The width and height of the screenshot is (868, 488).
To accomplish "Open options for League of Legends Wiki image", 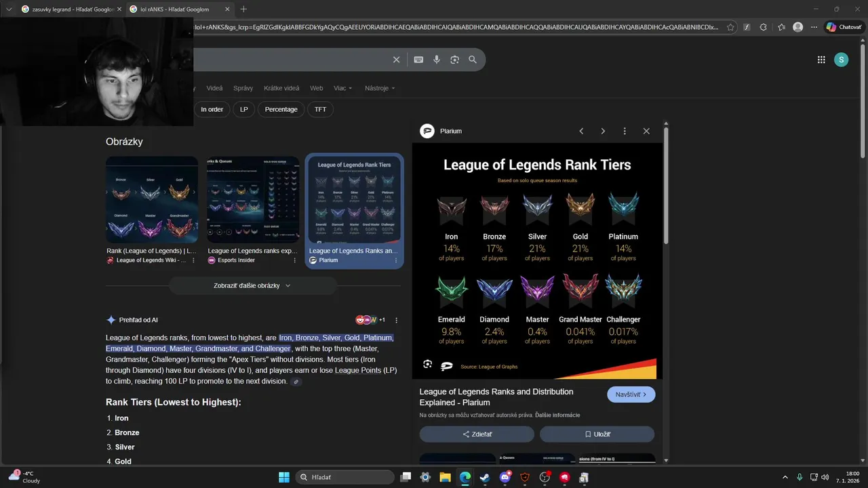I will pyautogui.click(x=193, y=260).
